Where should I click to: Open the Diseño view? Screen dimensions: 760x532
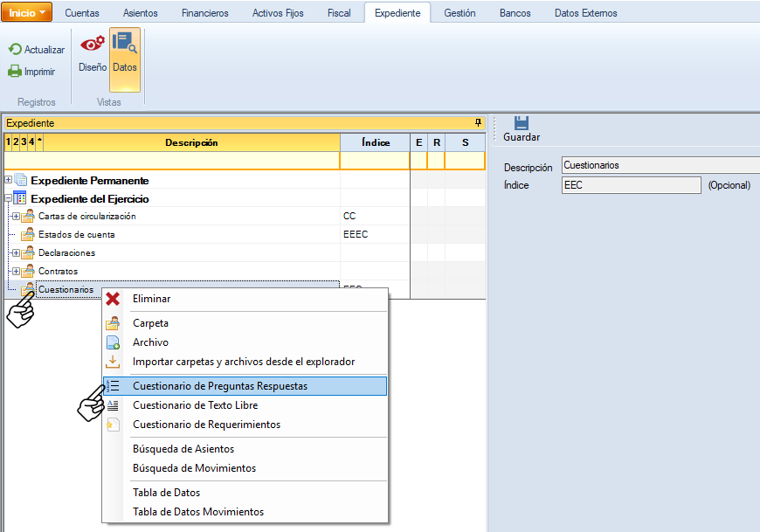click(92, 52)
